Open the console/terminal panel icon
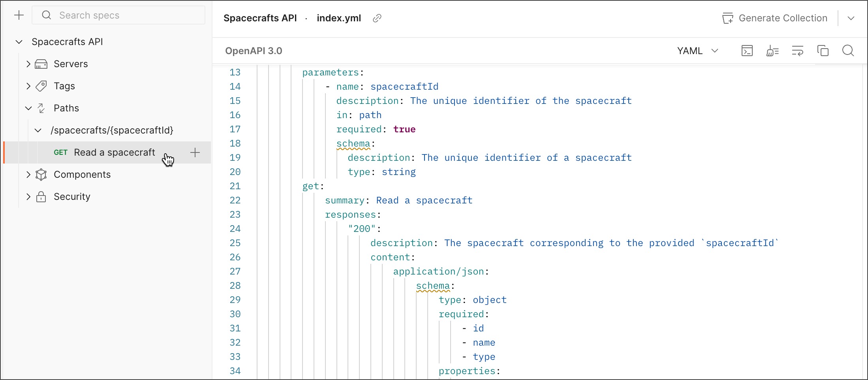Image resolution: width=868 pixels, height=380 pixels. click(x=747, y=51)
